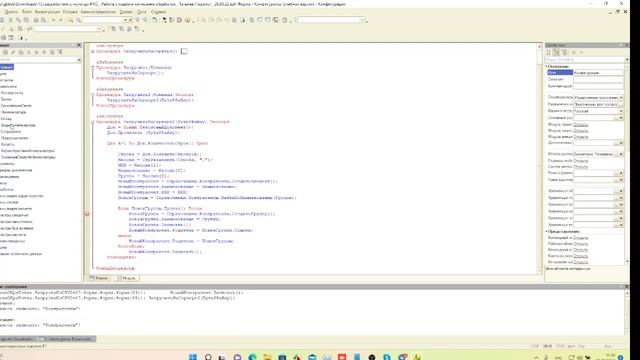640x360 pixels.
Task: Click the configuration tree search field
Action: click(x=38, y=60)
